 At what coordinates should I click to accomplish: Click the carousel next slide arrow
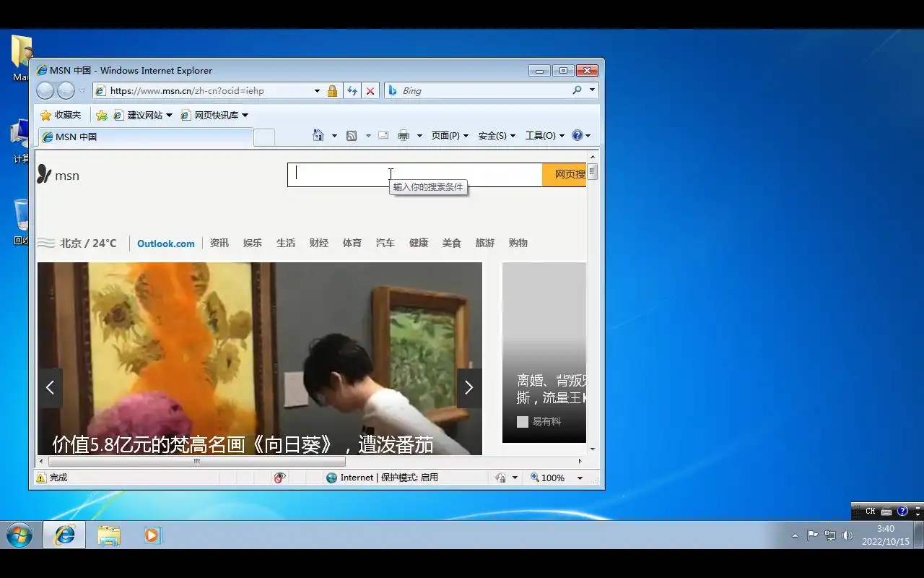(469, 388)
